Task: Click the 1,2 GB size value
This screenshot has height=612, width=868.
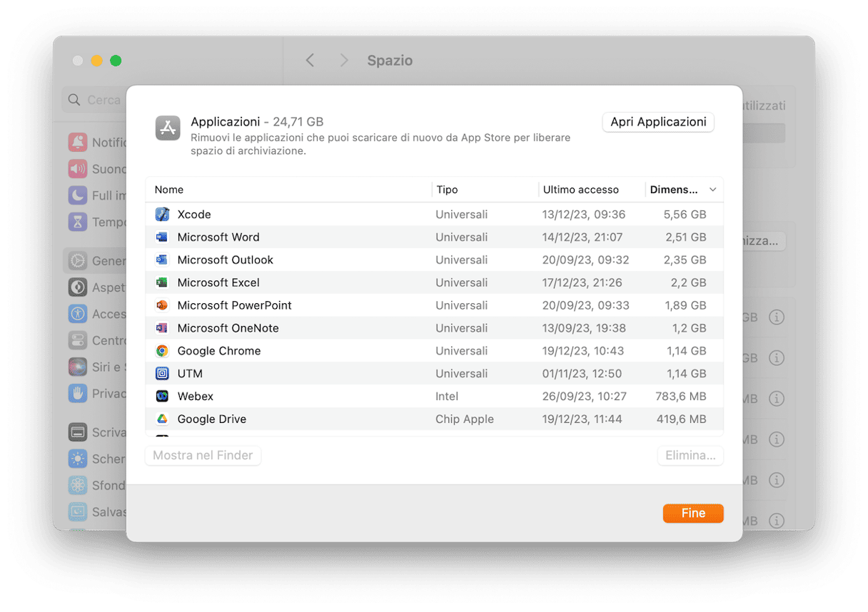Action: pyautogui.click(x=690, y=328)
